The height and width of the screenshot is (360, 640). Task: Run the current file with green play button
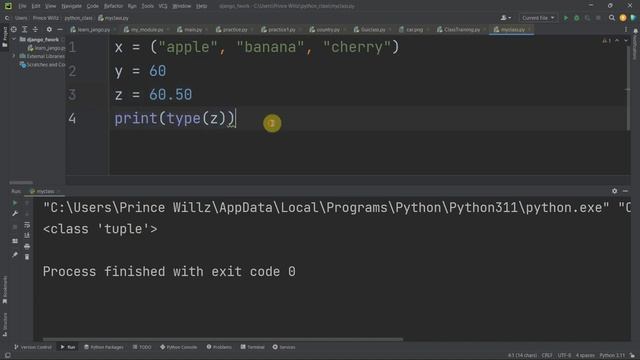(x=566, y=18)
